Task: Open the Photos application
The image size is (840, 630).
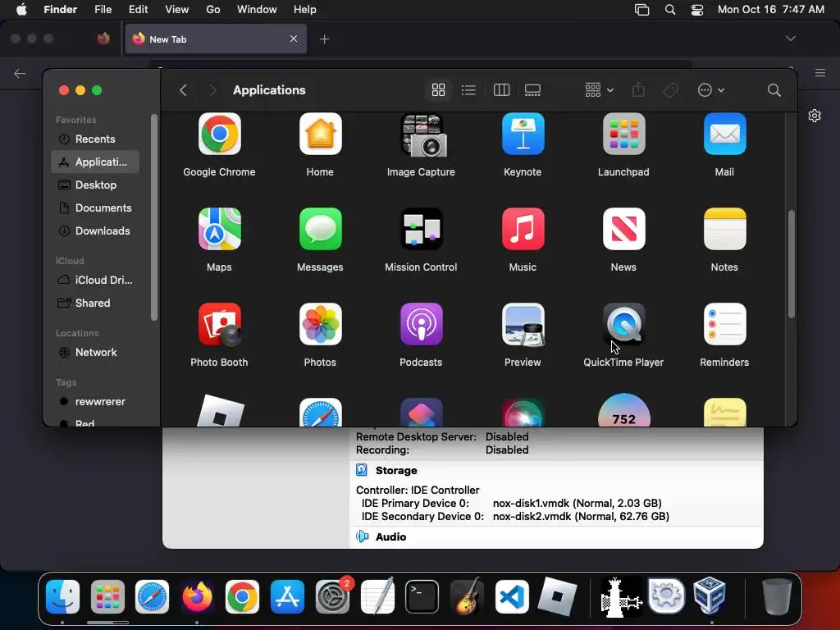Action: [x=321, y=325]
